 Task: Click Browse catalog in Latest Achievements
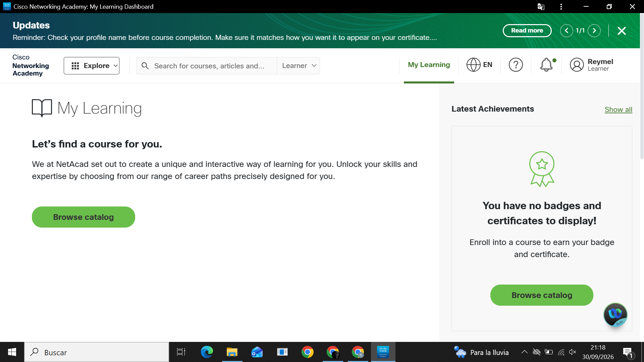[542, 295]
